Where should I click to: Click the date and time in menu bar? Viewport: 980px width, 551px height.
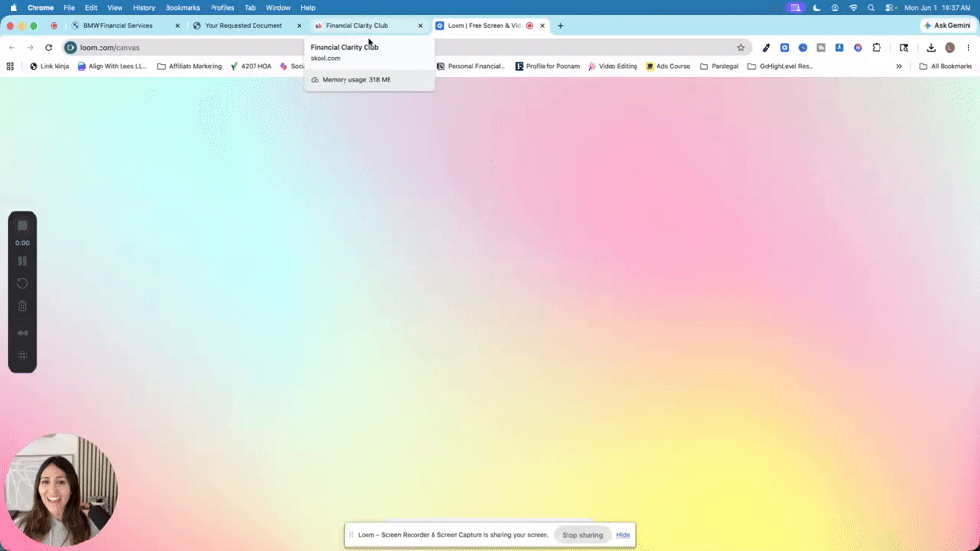pos(938,8)
